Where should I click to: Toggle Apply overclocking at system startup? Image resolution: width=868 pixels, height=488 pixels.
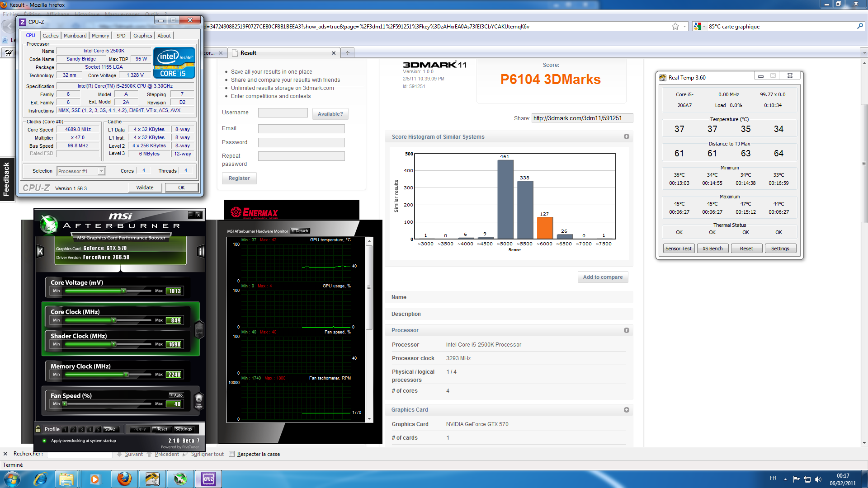(x=44, y=441)
